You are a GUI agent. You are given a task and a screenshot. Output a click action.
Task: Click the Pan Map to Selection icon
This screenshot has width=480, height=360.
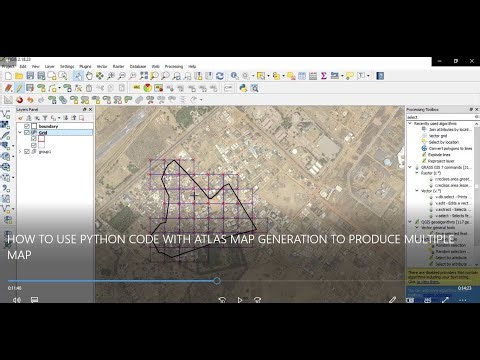coord(100,76)
